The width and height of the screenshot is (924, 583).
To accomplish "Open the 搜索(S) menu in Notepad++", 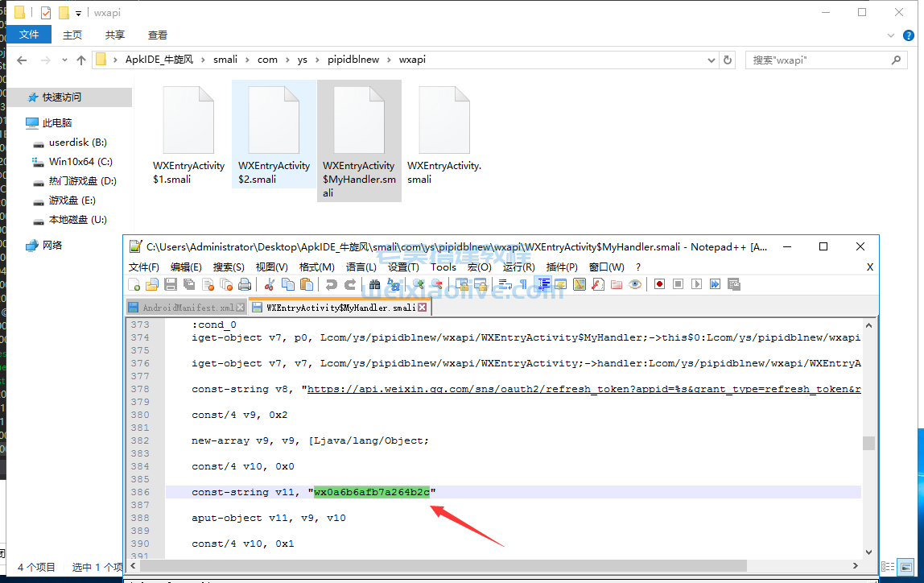I will 229,267.
